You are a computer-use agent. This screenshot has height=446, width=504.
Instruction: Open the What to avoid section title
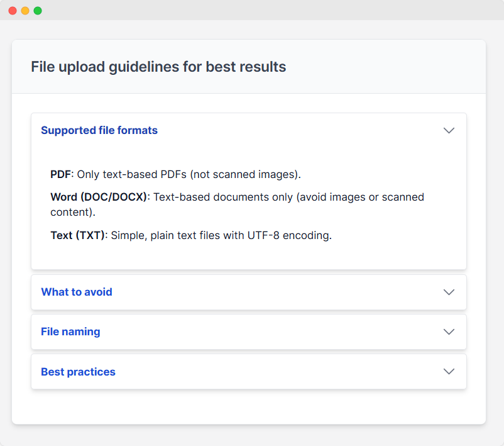(77, 293)
